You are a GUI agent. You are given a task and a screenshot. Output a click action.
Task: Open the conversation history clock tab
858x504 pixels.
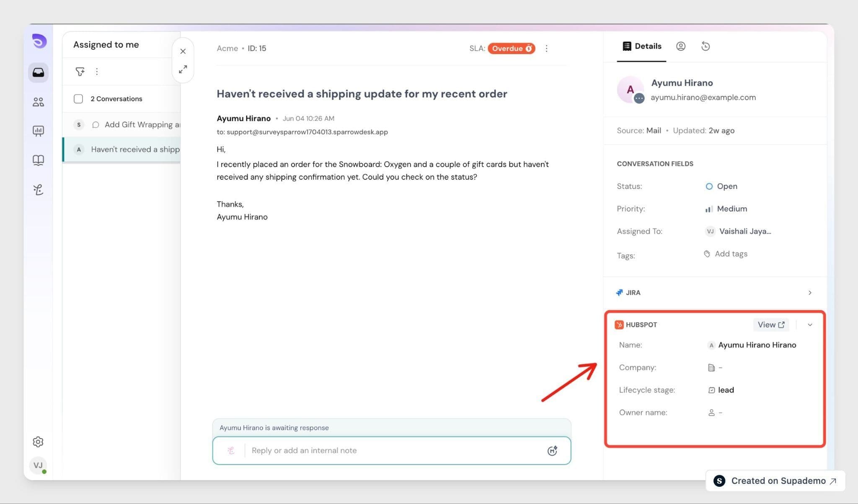(706, 46)
